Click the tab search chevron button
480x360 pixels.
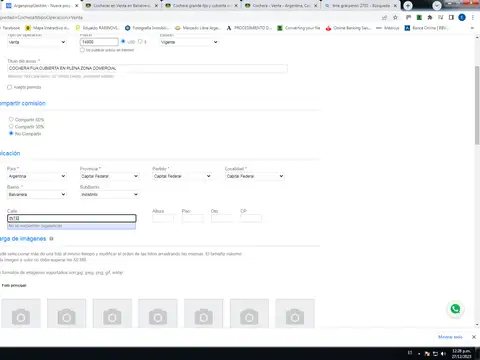click(437, 5)
